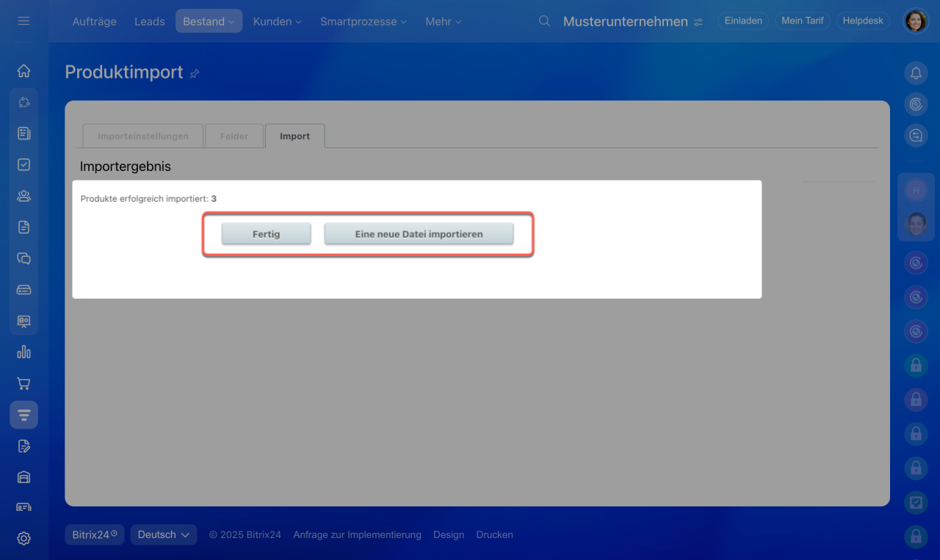This screenshot has width=940, height=560.
Task: Open the ID card icon above settings
Action: (23, 507)
